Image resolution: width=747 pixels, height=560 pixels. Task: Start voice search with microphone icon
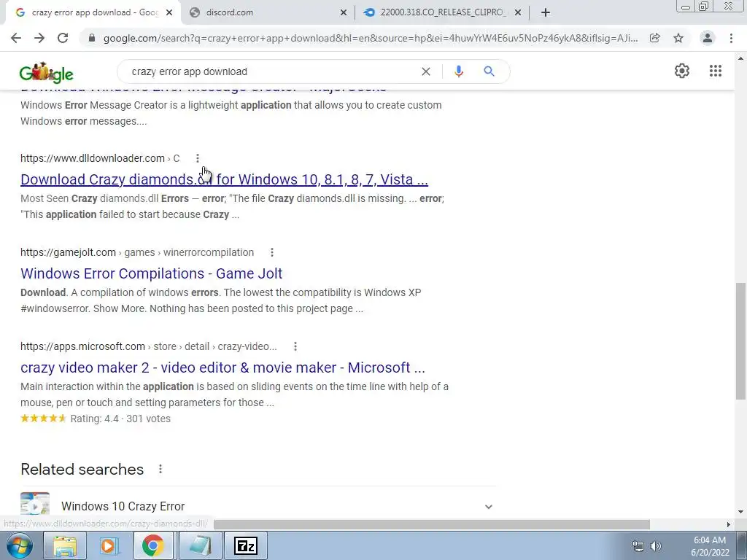tap(459, 71)
